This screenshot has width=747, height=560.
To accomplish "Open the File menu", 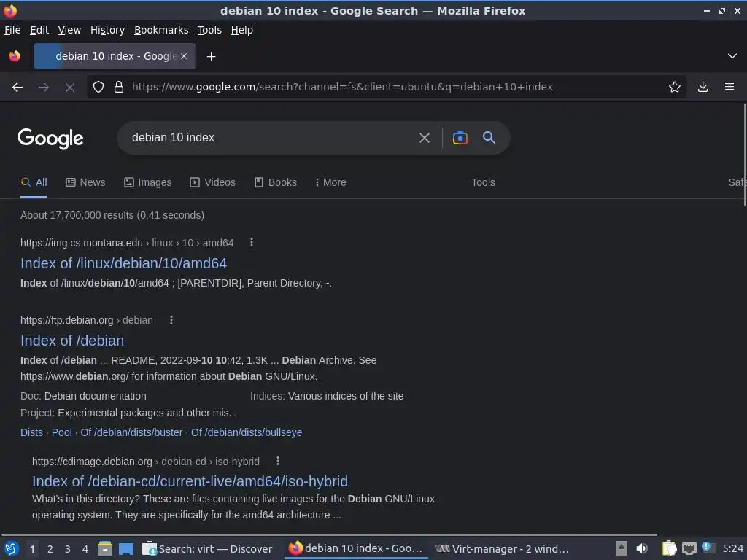I will pos(12,30).
